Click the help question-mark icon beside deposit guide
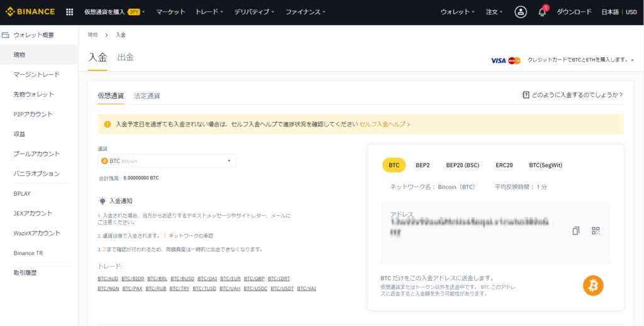The height and width of the screenshot is (326, 644). [x=526, y=95]
